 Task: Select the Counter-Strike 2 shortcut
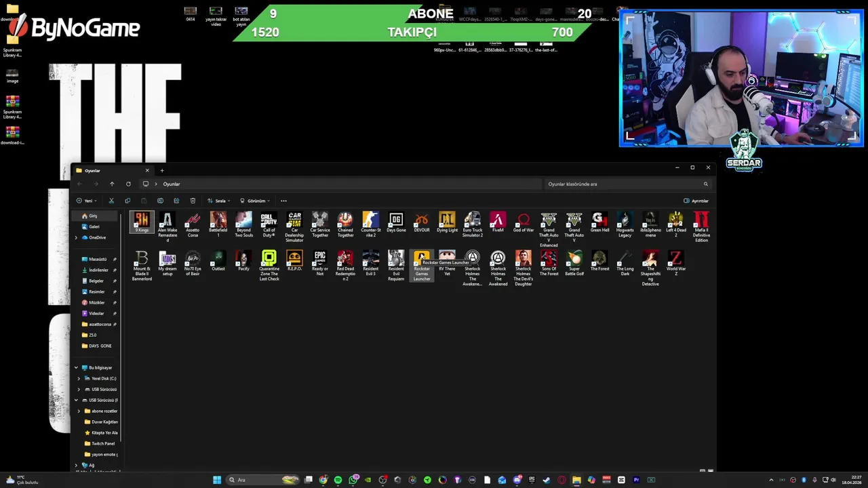370,225
